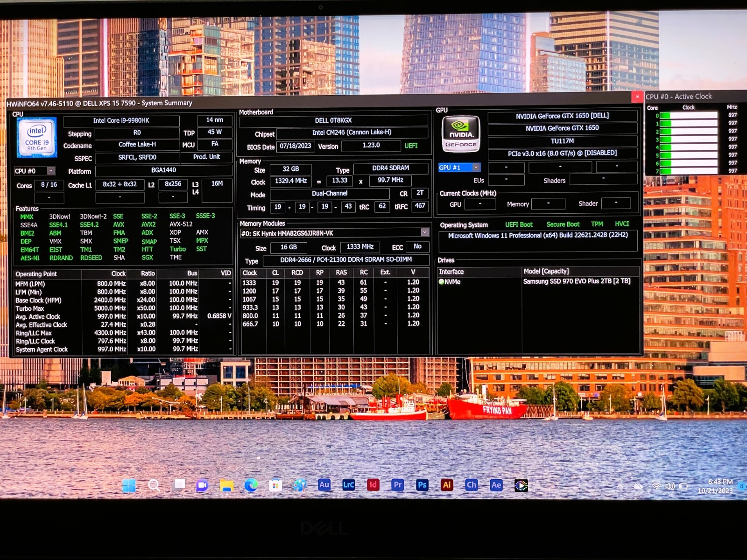Image resolution: width=747 pixels, height=560 pixels.
Task: Launch Adobe Premiere Pro from the taskbar
Action: pos(398,485)
